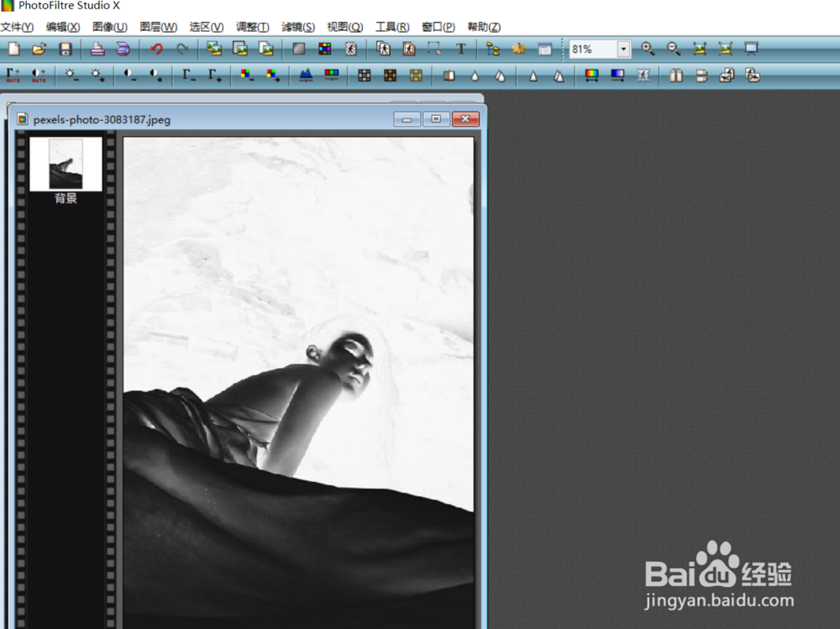
Task: Click the photo mask icon
Action: (x=643, y=76)
